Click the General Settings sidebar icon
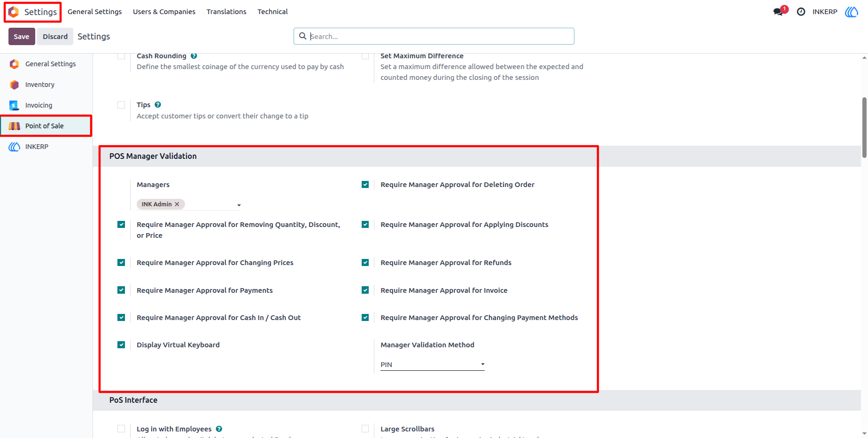 point(15,64)
